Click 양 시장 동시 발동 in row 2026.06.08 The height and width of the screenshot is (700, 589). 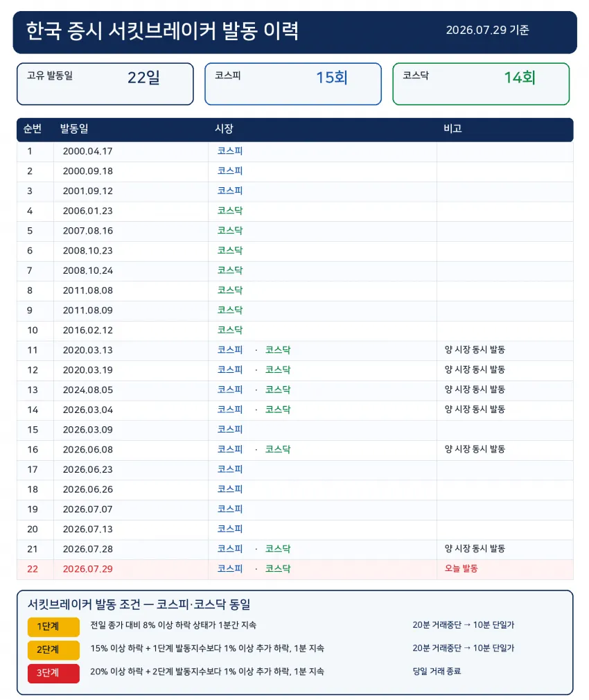475,449
